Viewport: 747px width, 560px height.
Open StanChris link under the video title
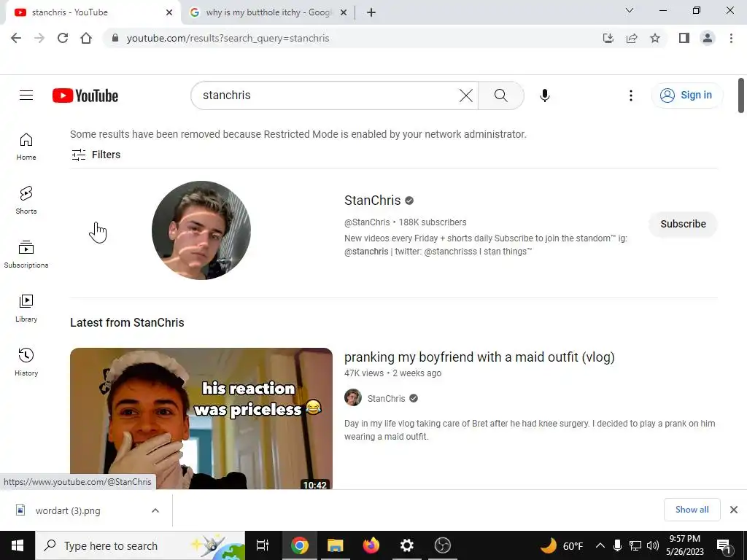tap(386, 399)
